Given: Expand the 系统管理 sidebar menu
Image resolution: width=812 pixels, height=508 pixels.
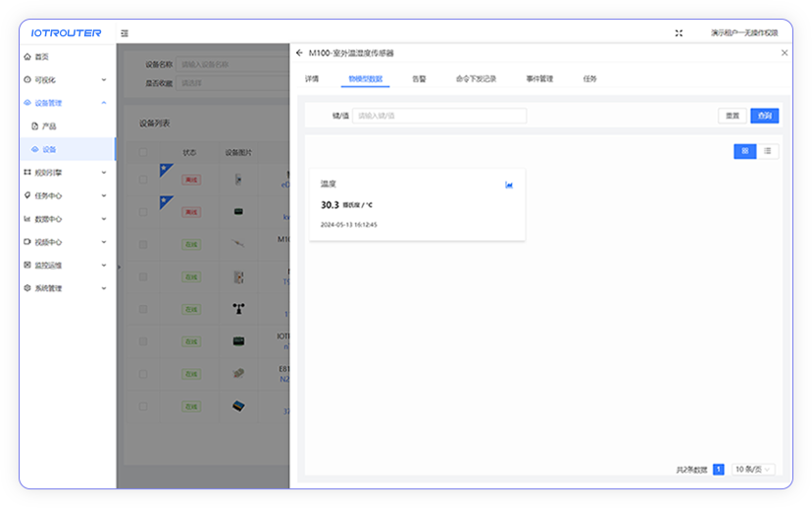Looking at the screenshot, I should 65,288.
